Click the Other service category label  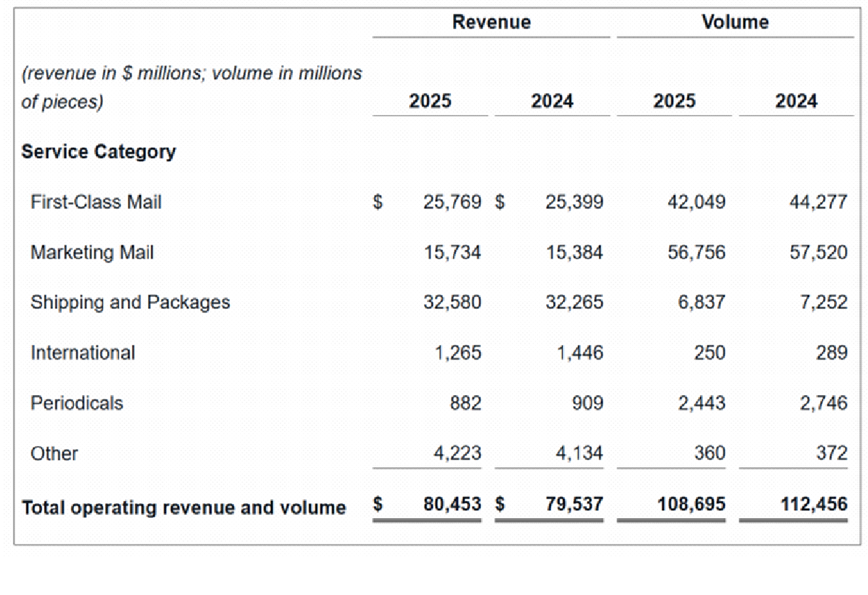point(54,453)
